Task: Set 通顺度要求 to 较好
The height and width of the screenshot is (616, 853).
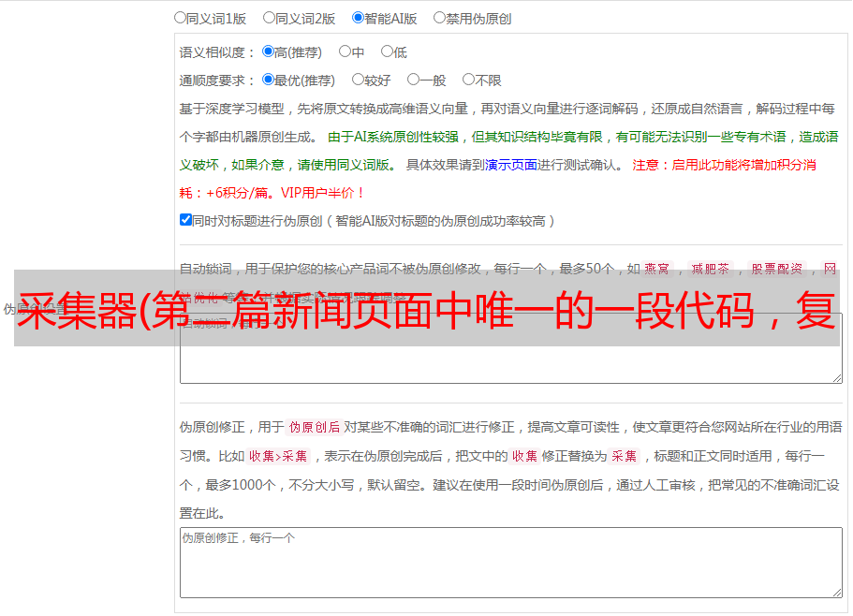Action: 358,80
